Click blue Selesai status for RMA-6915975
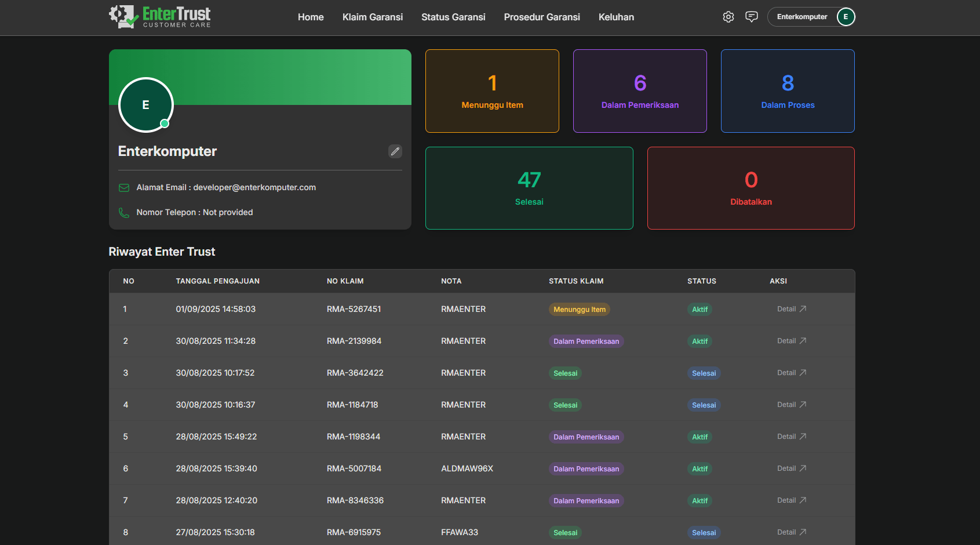980x545 pixels. pyautogui.click(x=704, y=533)
